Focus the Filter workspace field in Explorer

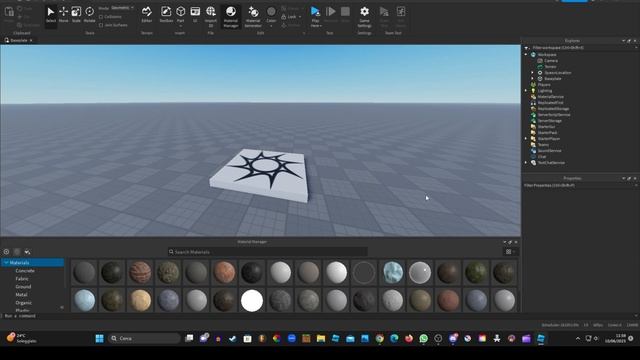(581, 48)
